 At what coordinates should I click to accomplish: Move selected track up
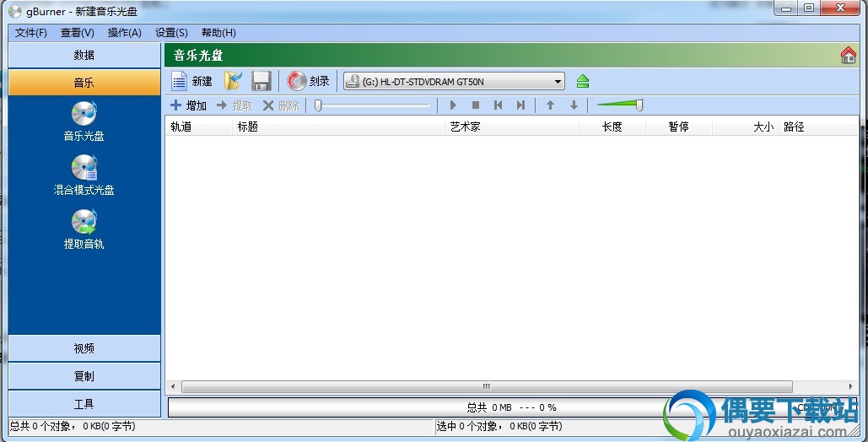[550, 105]
